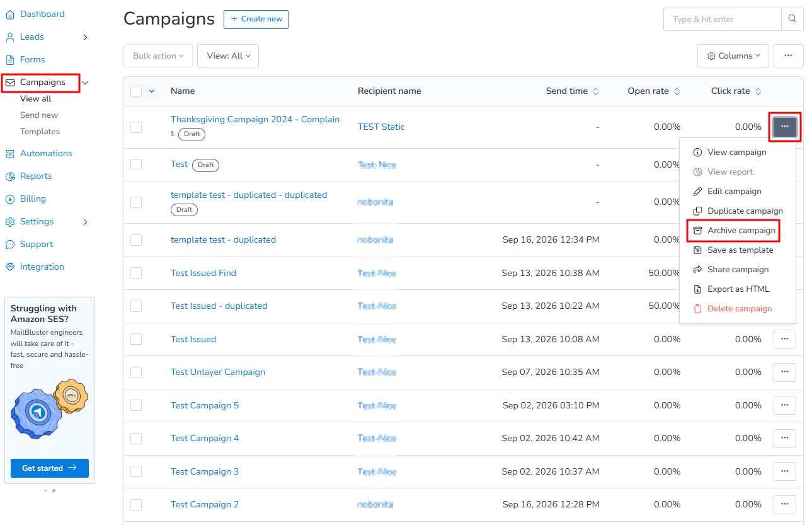
Task: Tick the select-all checkbox in table header
Action: pyautogui.click(x=136, y=91)
